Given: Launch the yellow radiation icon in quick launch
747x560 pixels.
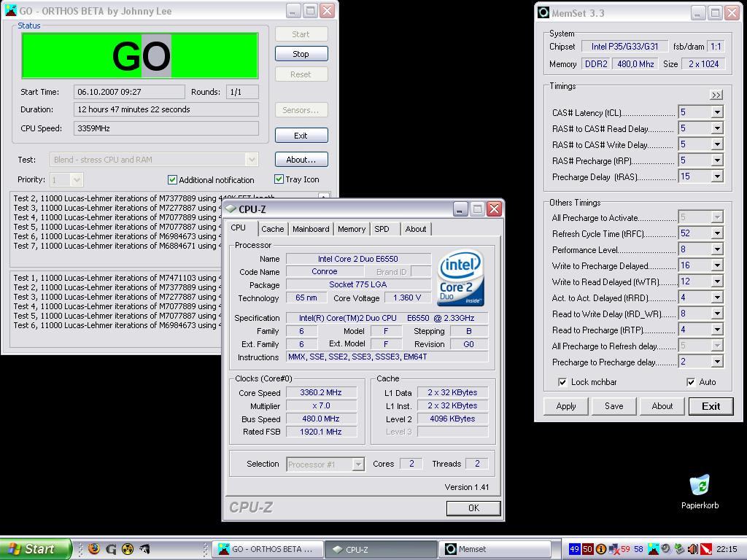Looking at the screenshot, I should (x=128, y=549).
